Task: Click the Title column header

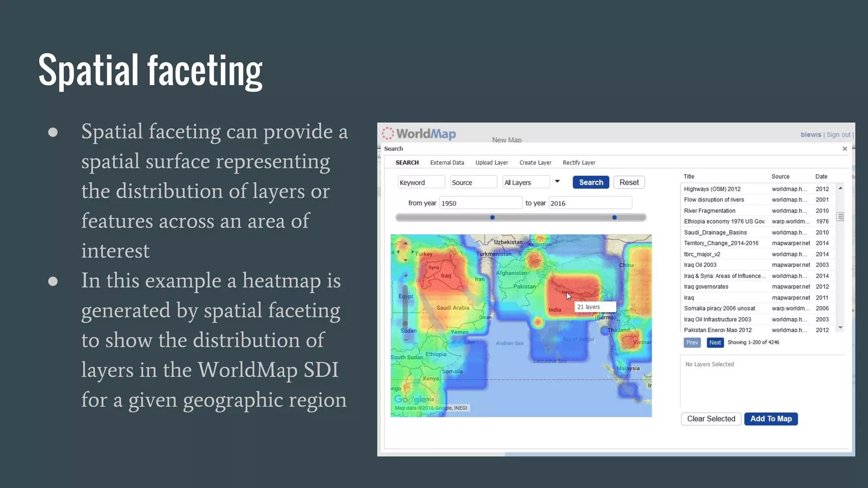Action: [x=689, y=177]
